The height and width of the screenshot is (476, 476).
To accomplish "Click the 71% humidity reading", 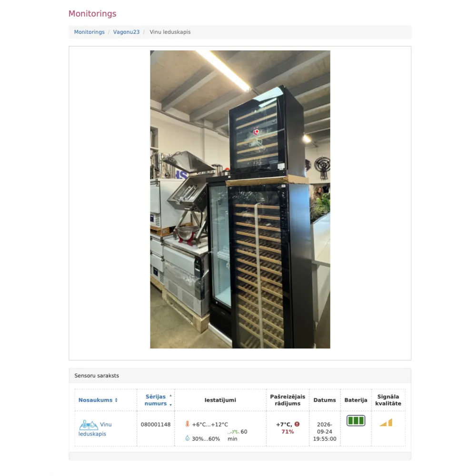I will click(x=288, y=432).
